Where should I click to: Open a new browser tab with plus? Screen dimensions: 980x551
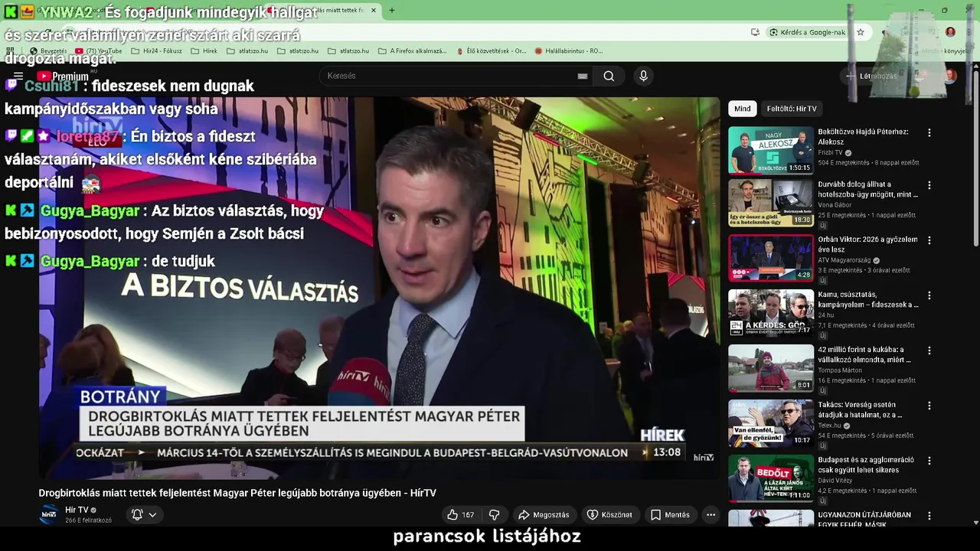[392, 10]
